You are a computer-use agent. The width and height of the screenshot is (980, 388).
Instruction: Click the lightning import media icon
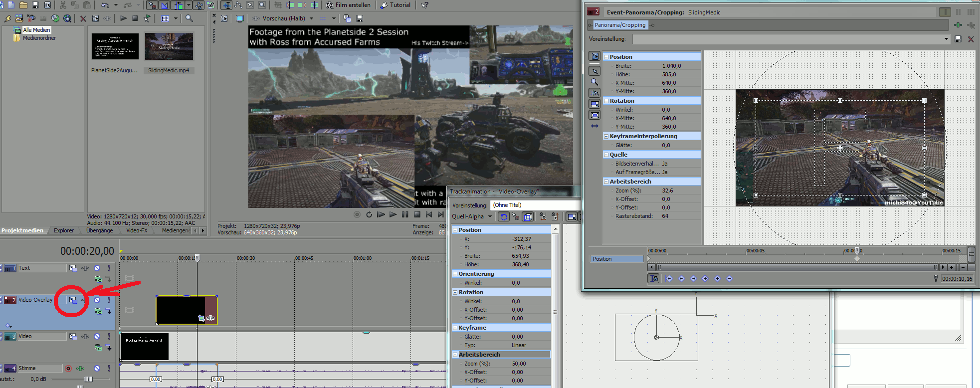pyautogui.click(x=7, y=18)
